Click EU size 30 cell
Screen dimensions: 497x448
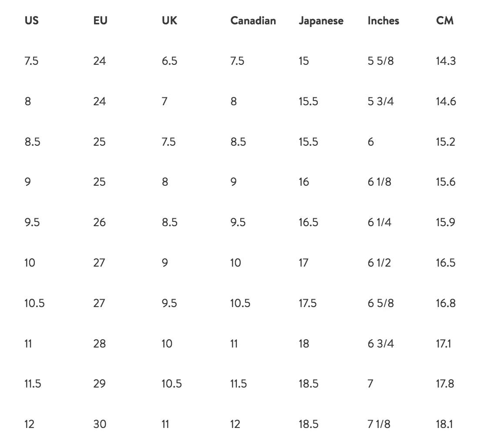pos(100,424)
